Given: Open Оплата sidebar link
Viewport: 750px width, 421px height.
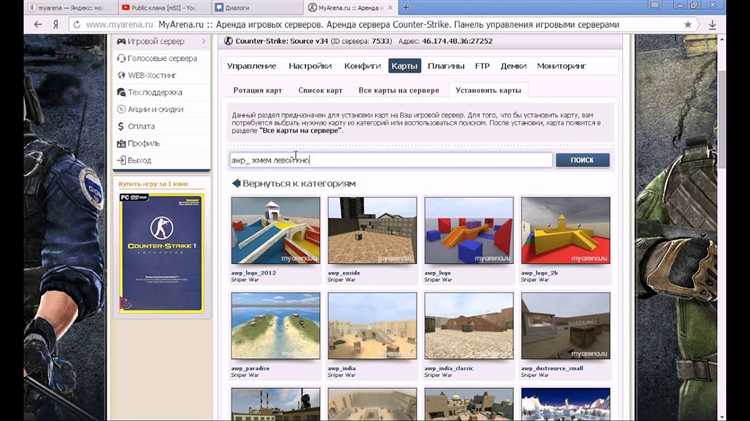Looking at the screenshot, I should [141, 126].
